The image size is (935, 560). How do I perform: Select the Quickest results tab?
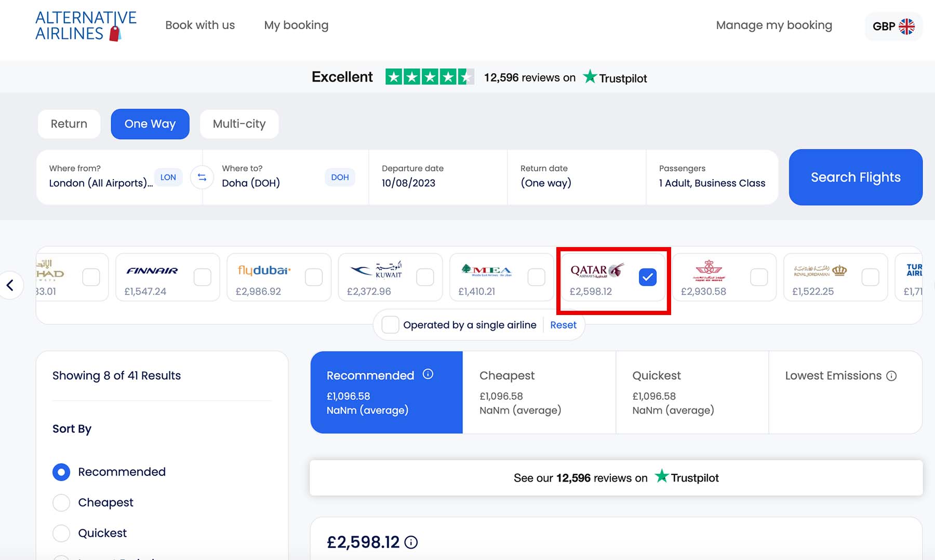click(x=692, y=392)
